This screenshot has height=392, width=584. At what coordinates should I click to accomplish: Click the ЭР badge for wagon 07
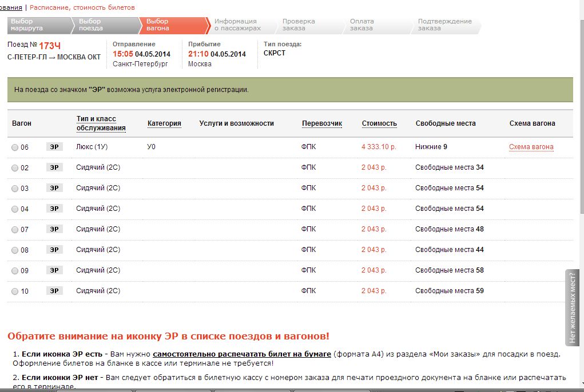[x=54, y=229]
